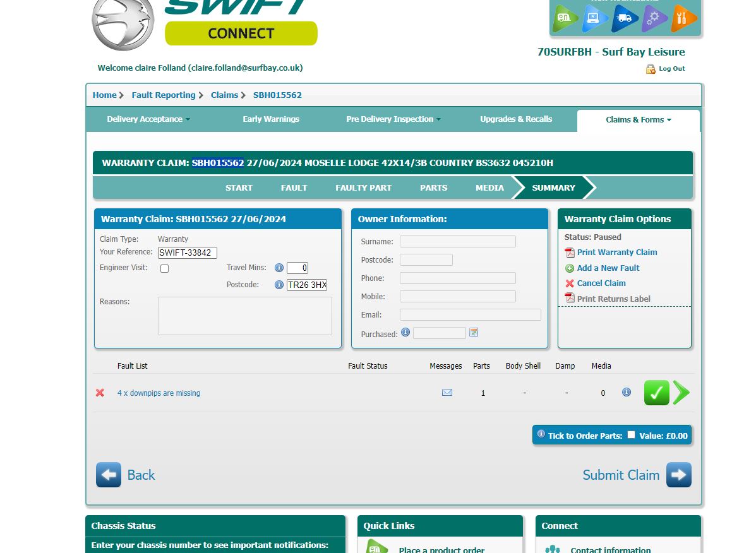
Task: Expand the Pre Delivery Inspection menu
Action: click(x=393, y=119)
